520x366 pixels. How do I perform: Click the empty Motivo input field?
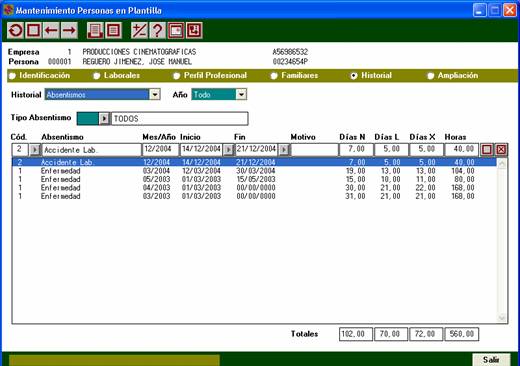tap(314, 150)
